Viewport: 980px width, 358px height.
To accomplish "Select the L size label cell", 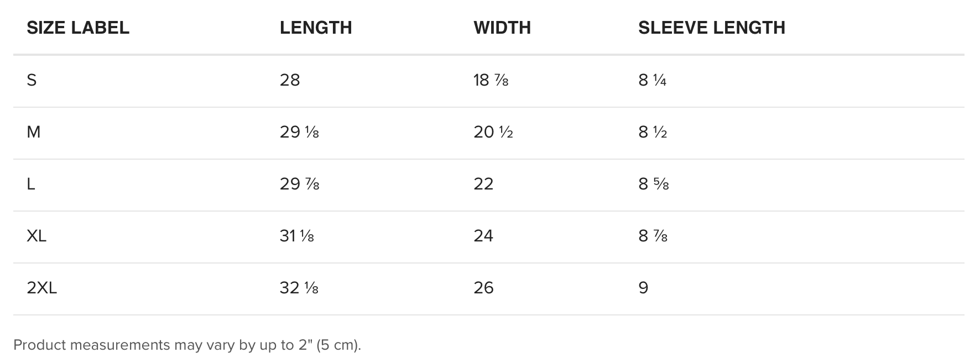I will click(31, 184).
